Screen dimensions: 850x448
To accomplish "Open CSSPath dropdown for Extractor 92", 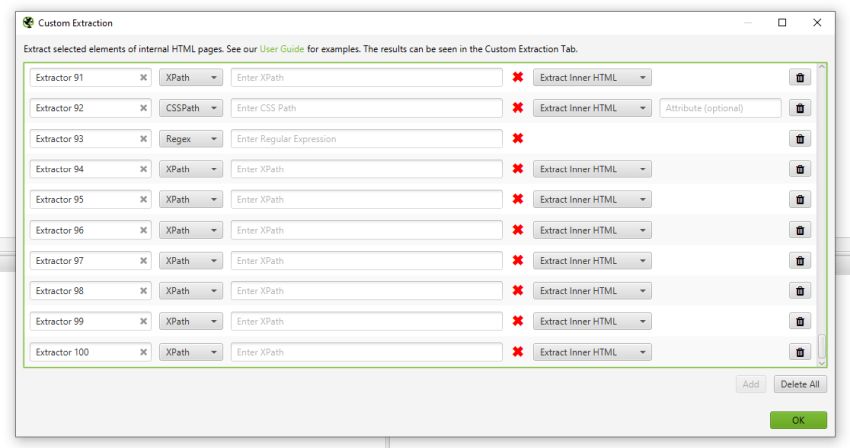I will (191, 108).
